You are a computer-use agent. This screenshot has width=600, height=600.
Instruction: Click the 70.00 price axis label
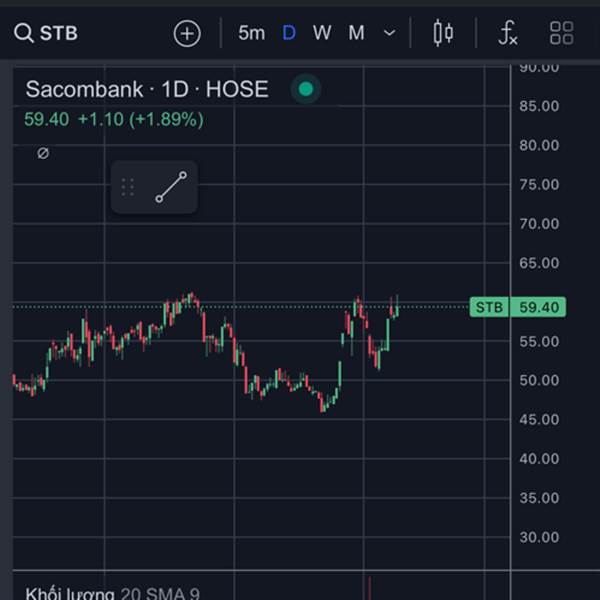(x=539, y=224)
